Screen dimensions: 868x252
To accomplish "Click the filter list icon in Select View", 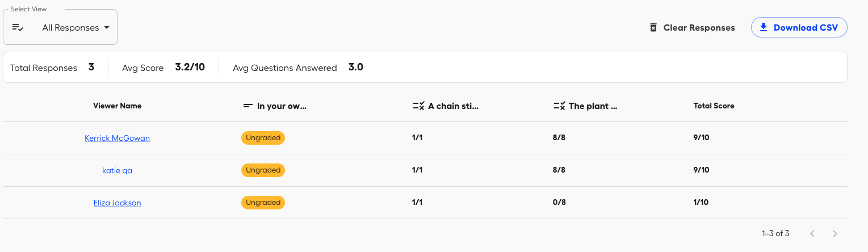I will pyautogui.click(x=18, y=28).
